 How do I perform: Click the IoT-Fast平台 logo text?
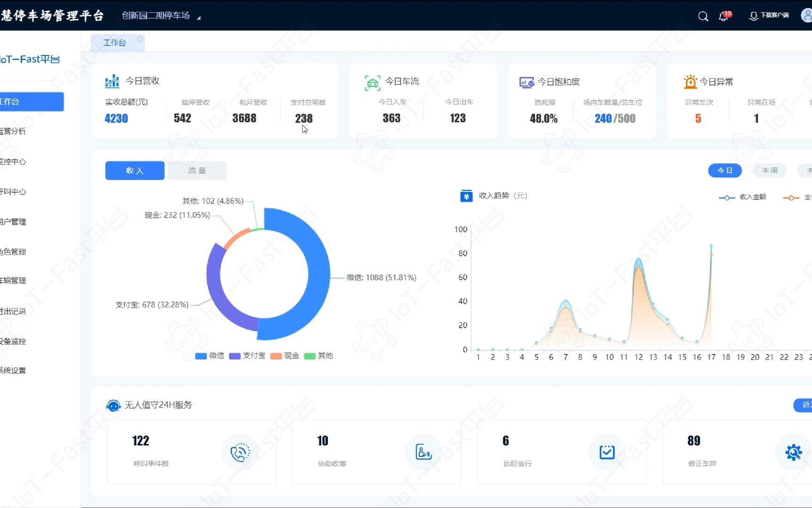tap(30, 59)
